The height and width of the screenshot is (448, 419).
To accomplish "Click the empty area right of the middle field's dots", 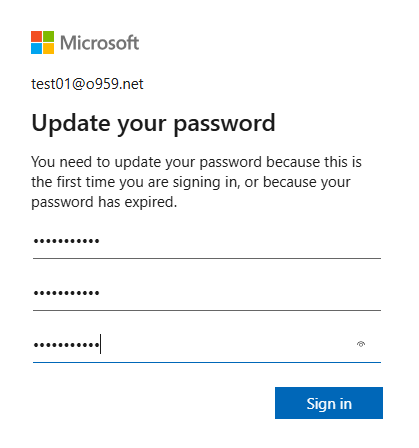I will tap(240, 293).
